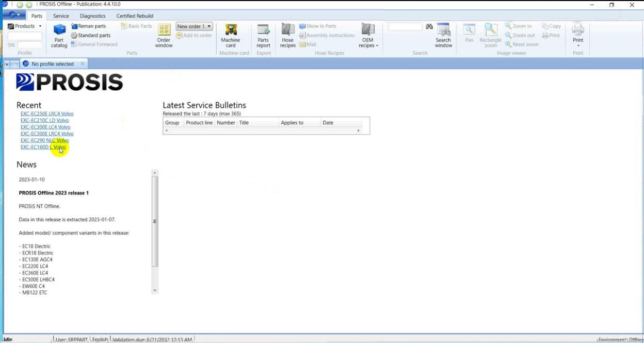
Task: Open the EXC-EC250E LRC4 Volvo link
Action: [47, 113]
